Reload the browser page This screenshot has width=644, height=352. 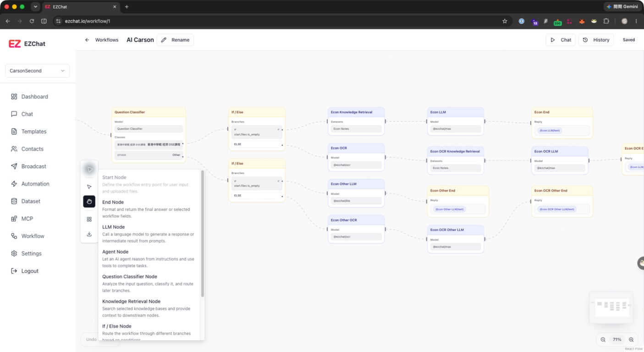click(x=32, y=21)
